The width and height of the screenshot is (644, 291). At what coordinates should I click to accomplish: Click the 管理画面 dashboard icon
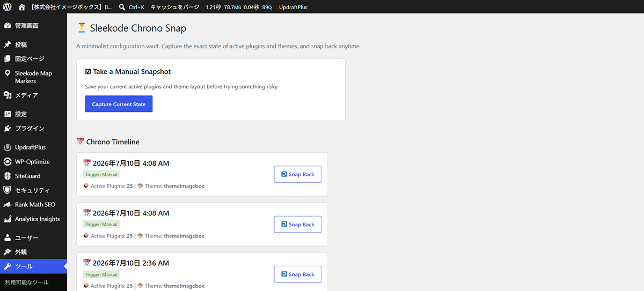(8, 26)
